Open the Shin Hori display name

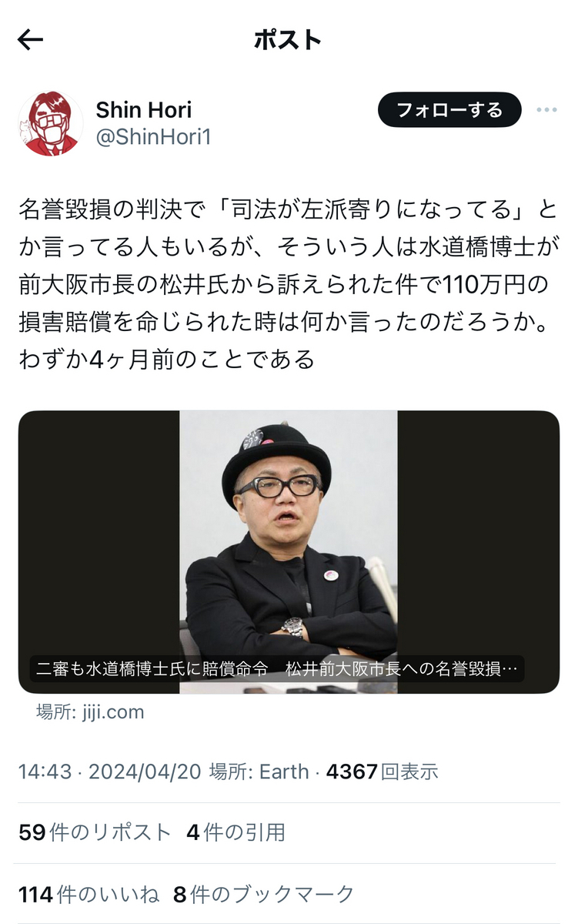coord(144,109)
